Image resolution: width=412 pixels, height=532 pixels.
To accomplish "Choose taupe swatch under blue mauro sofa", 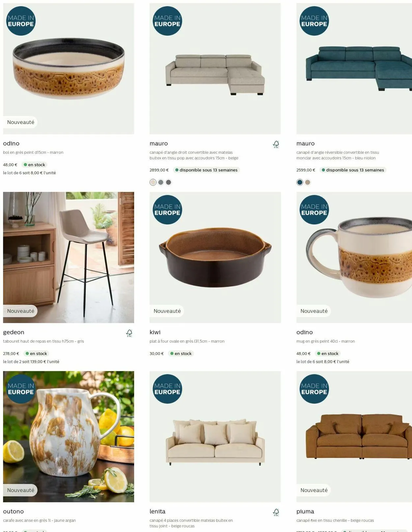I will pos(308,182).
